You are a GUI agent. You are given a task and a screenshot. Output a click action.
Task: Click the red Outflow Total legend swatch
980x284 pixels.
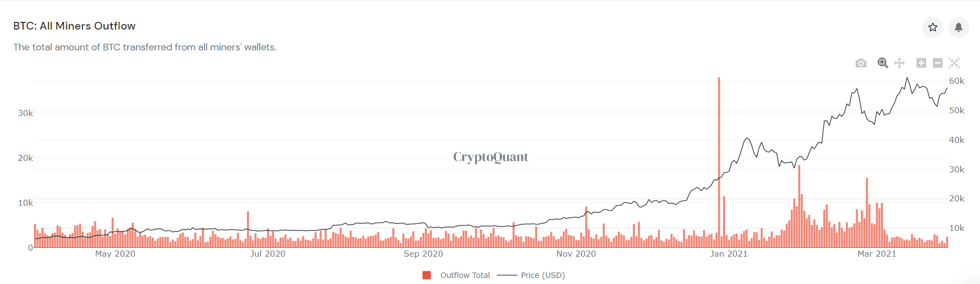pyautogui.click(x=426, y=275)
